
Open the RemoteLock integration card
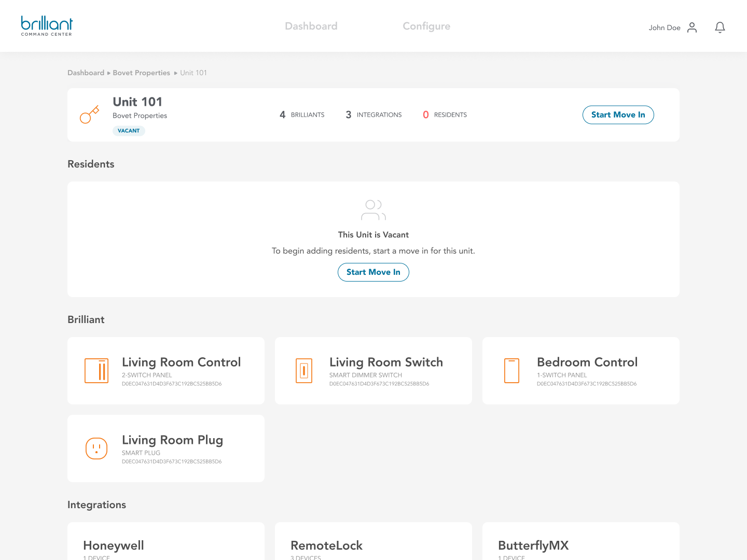tap(374, 541)
